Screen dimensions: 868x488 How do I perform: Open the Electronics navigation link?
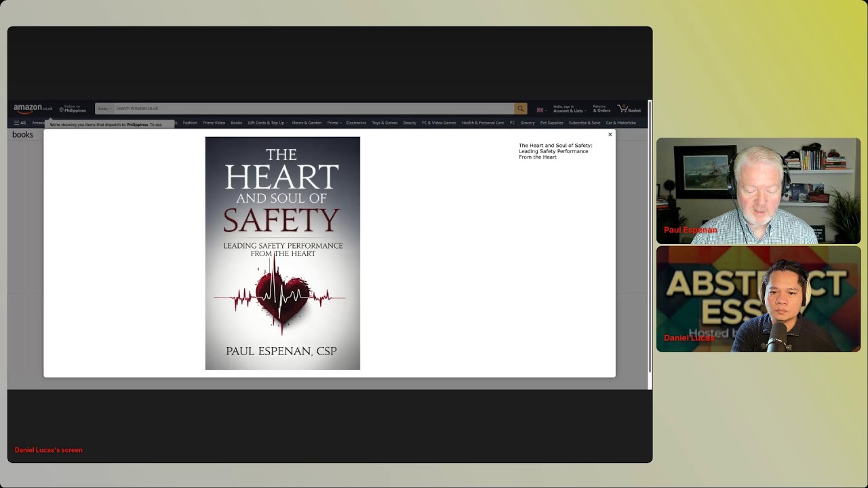(x=356, y=123)
